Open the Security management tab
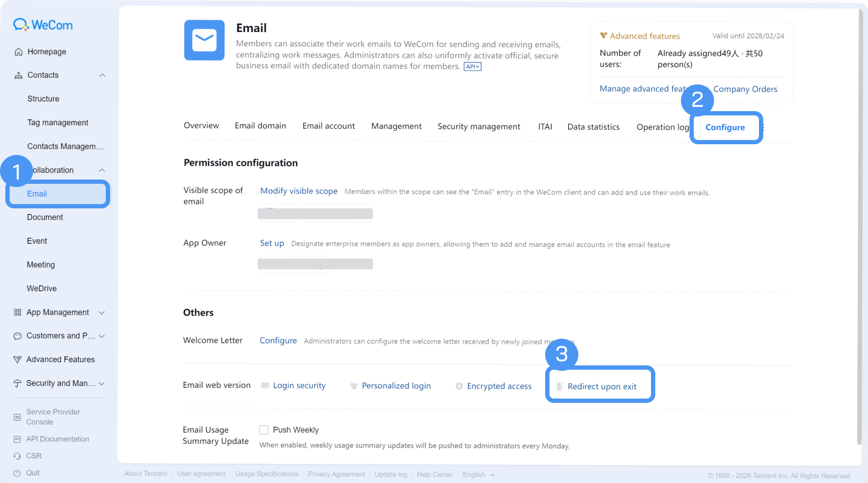The height and width of the screenshot is (483, 868). tap(479, 127)
